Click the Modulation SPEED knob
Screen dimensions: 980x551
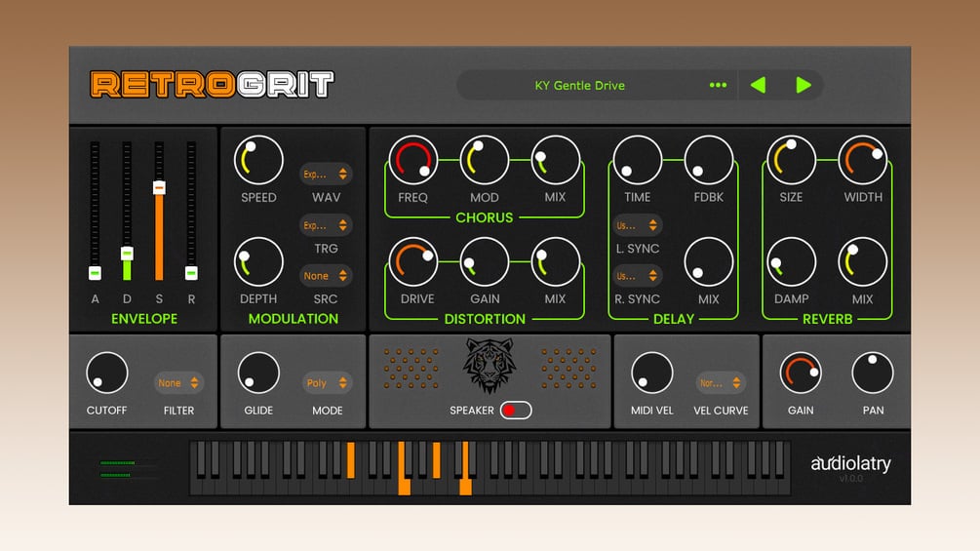point(258,160)
